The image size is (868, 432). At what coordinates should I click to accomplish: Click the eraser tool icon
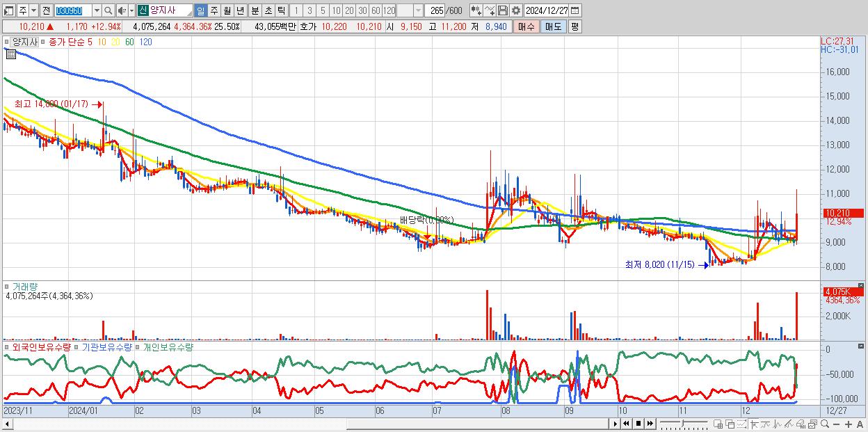pos(801,424)
